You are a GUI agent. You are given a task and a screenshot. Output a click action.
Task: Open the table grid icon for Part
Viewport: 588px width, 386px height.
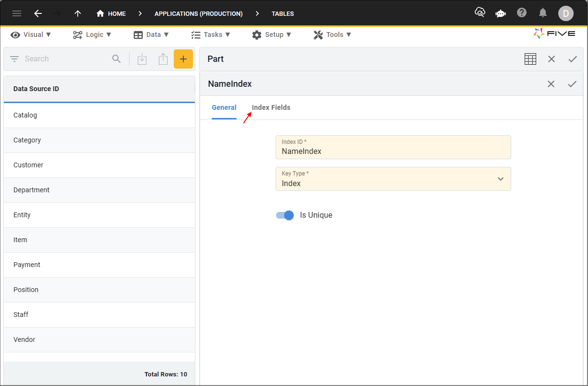[x=530, y=59]
